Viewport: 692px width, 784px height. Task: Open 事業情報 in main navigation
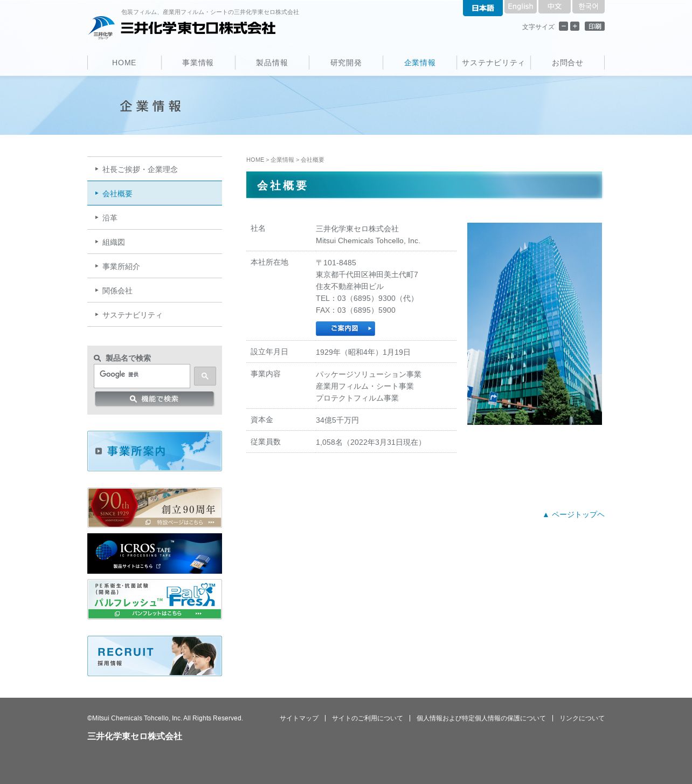pyautogui.click(x=198, y=63)
